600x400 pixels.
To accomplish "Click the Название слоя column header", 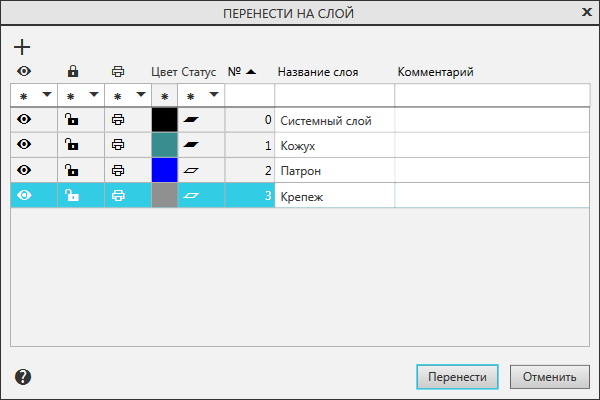I will point(317,72).
